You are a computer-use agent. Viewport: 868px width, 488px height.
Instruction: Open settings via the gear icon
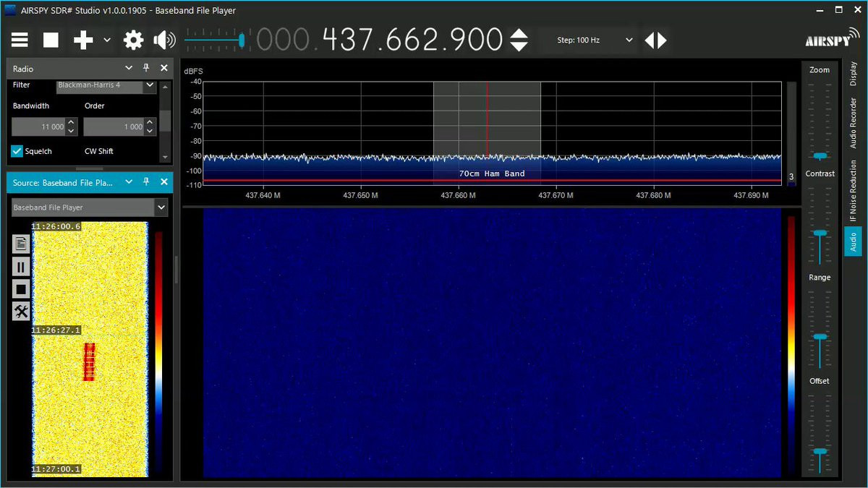[x=134, y=40]
